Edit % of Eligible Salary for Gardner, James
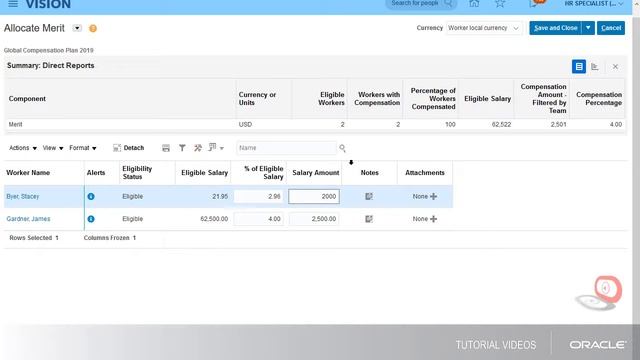640x360 pixels. [x=258, y=219]
